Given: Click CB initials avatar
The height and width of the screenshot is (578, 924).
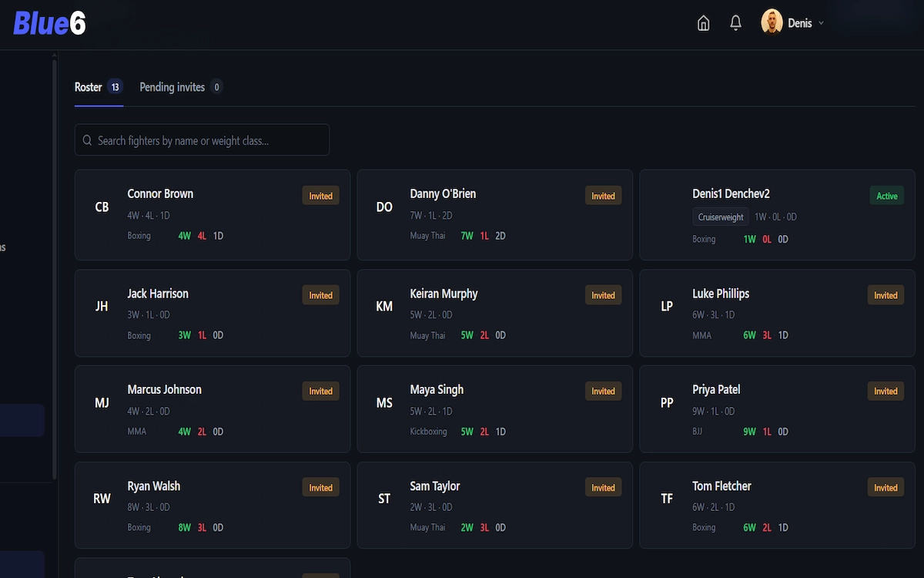Looking at the screenshot, I should point(102,207).
